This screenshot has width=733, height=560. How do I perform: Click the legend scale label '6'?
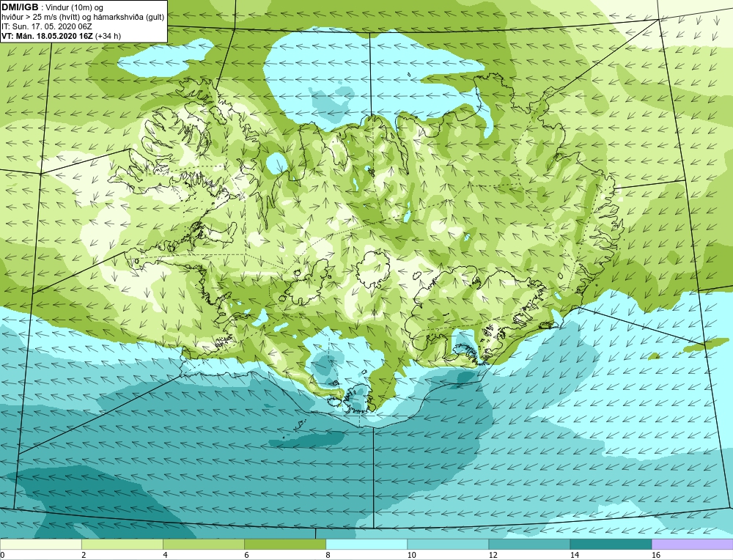(x=246, y=555)
